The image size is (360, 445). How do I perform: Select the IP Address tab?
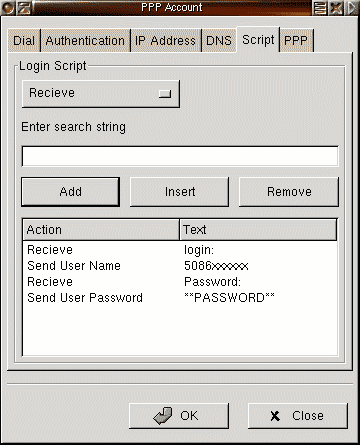pyautogui.click(x=165, y=41)
